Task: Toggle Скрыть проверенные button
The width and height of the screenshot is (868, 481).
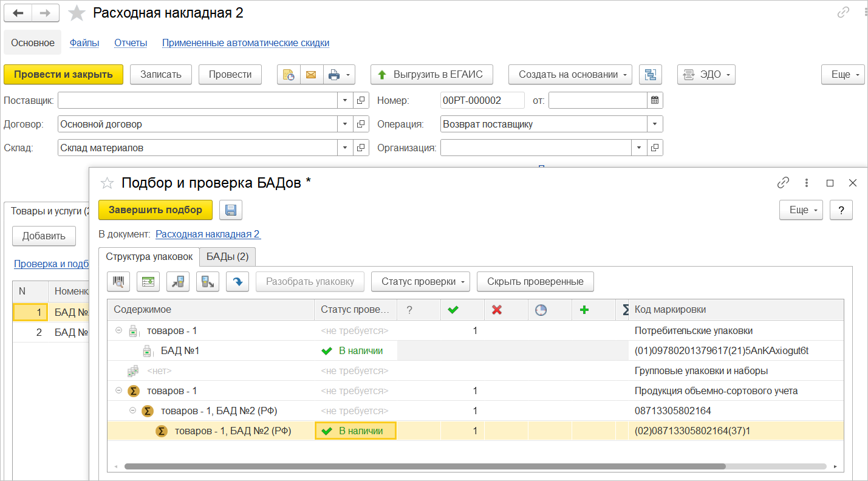Action: pyautogui.click(x=535, y=282)
